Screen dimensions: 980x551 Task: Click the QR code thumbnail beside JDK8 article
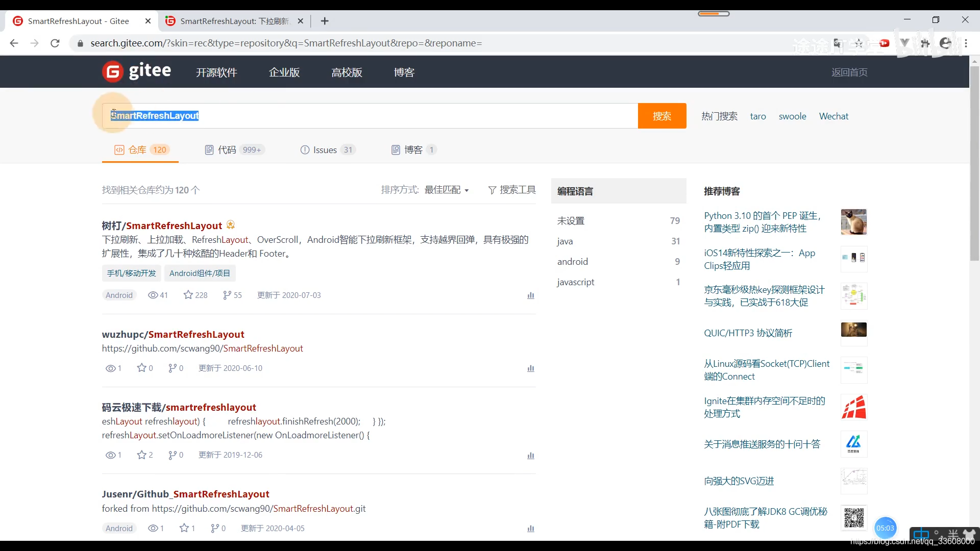(x=854, y=518)
